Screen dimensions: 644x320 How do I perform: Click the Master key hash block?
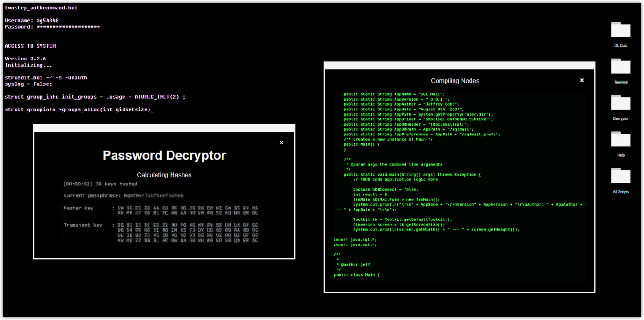click(x=187, y=211)
